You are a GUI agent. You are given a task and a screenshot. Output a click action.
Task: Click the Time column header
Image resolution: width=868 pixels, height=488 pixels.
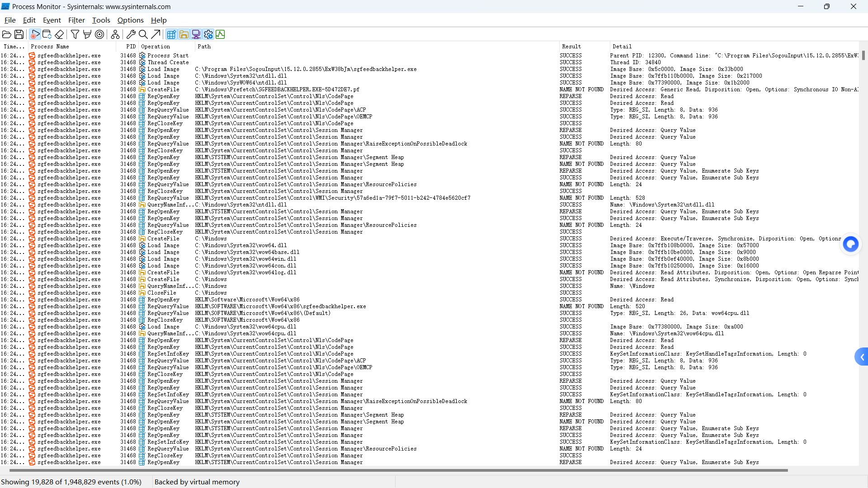[14, 47]
